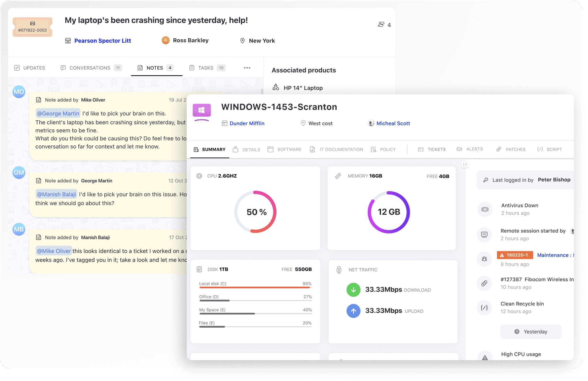
Task: Click the HP 14" Laptop product icon
Action: coord(276,87)
